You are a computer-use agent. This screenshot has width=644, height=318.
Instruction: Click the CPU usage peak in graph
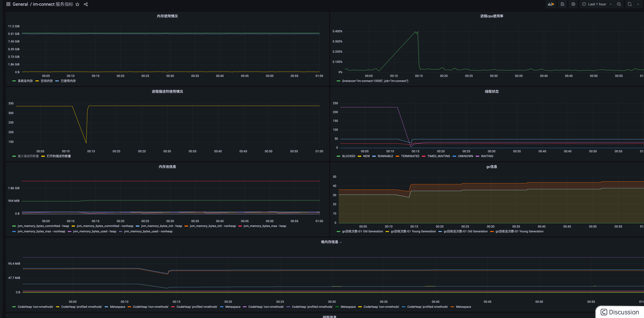(417, 32)
